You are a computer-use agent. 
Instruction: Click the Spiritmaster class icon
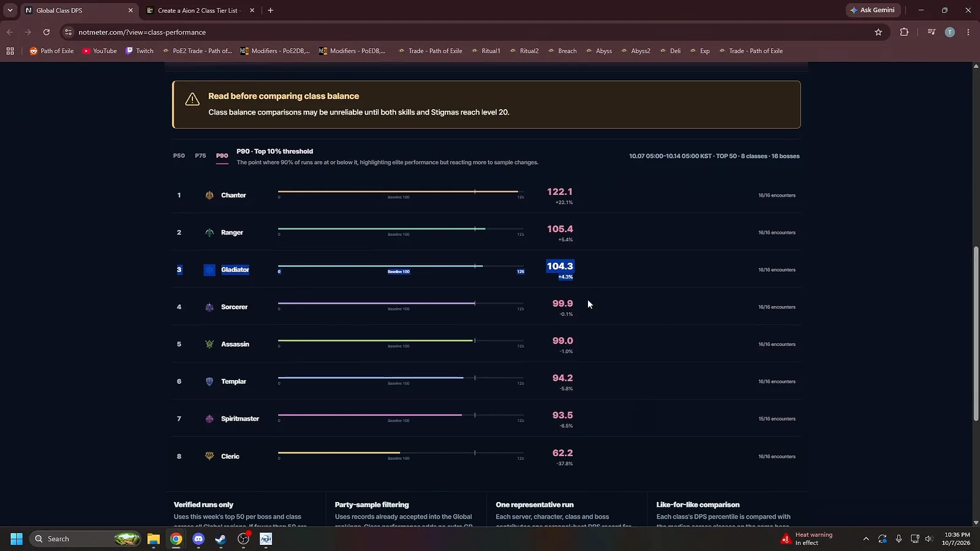[209, 419]
